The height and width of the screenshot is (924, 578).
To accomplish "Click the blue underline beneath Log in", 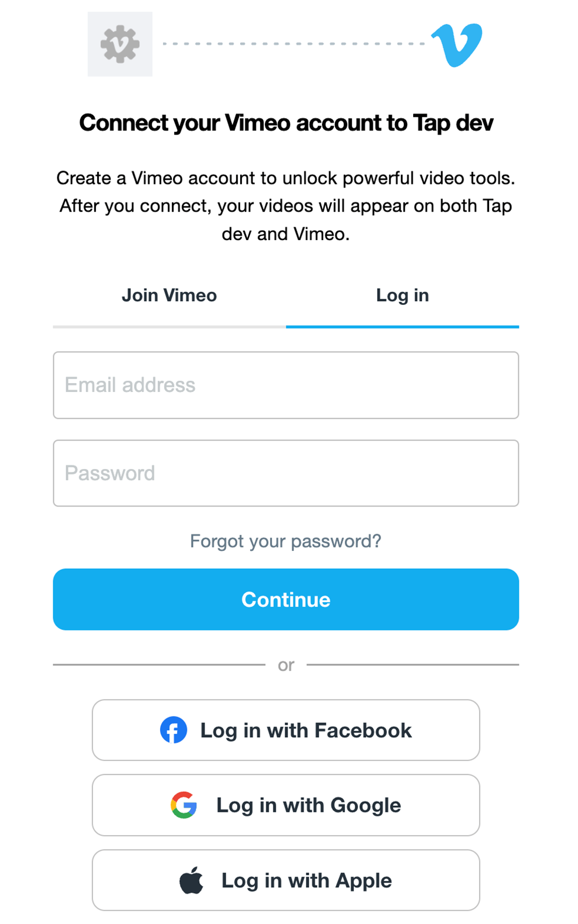I will tap(403, 326).
